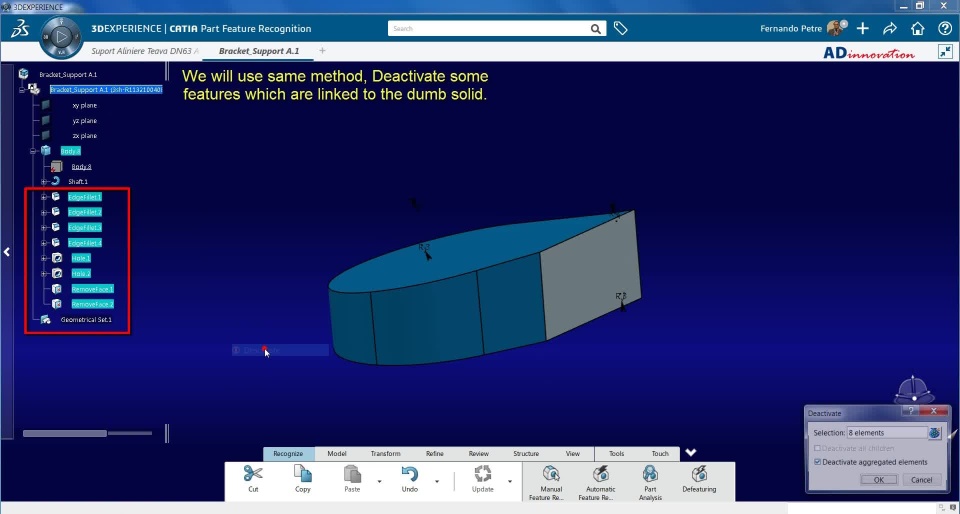Select the xy plane tree item

84,105
